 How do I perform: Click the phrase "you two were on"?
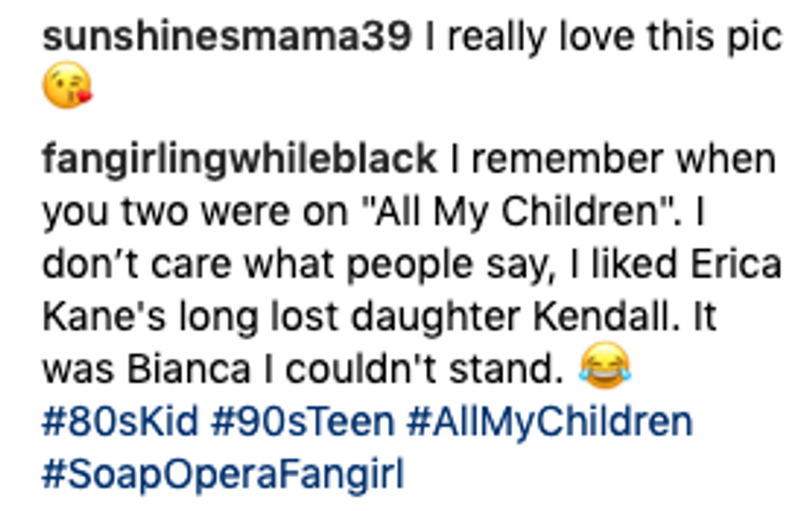click(199, 211)
